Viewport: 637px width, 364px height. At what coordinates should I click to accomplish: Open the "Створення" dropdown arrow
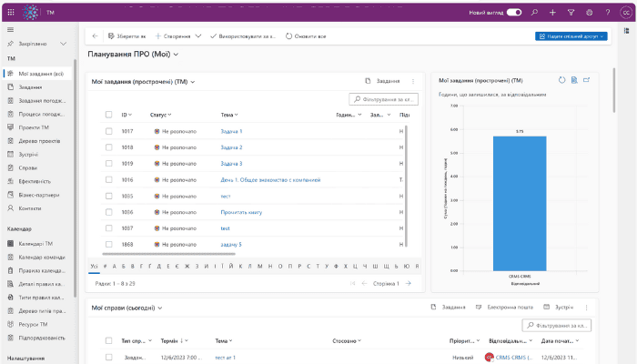[197, 35]
